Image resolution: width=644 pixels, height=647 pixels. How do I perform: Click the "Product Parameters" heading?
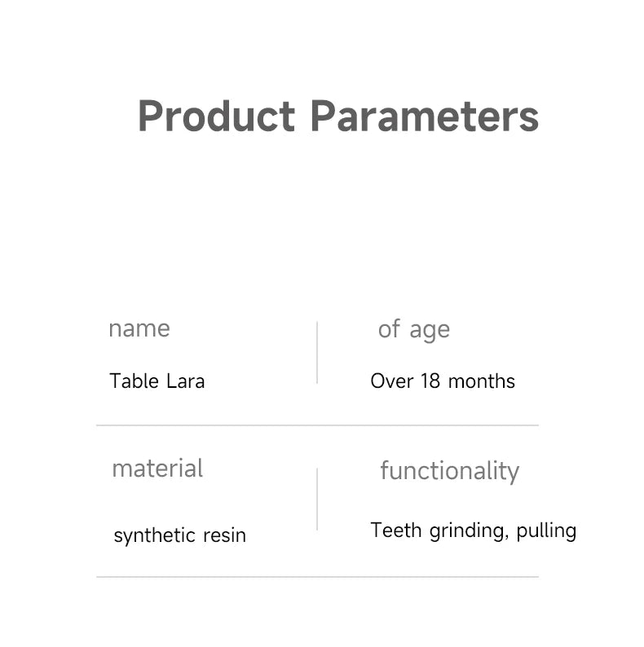337,116
